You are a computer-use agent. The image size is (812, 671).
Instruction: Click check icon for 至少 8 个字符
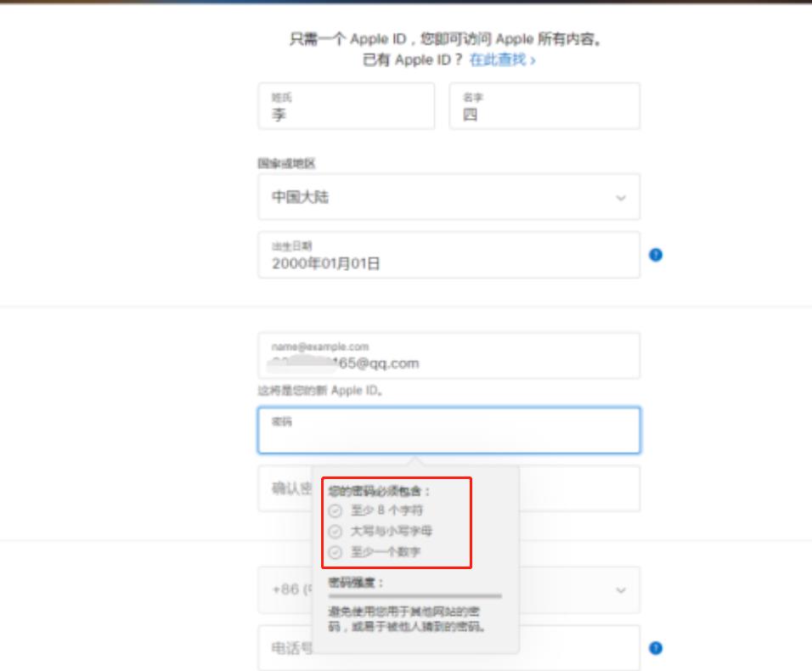pyautogui.click(x=336, y=510)
